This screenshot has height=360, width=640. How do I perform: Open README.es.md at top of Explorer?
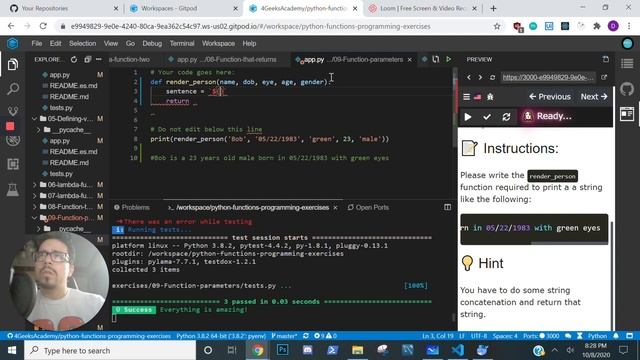coord(73,86)
